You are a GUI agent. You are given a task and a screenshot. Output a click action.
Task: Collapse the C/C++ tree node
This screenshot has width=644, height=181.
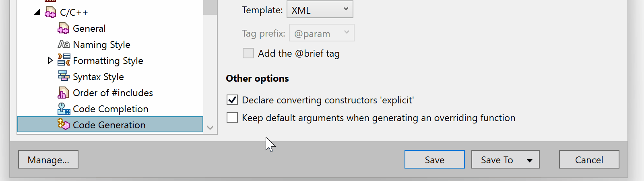[x=37, y=12]
